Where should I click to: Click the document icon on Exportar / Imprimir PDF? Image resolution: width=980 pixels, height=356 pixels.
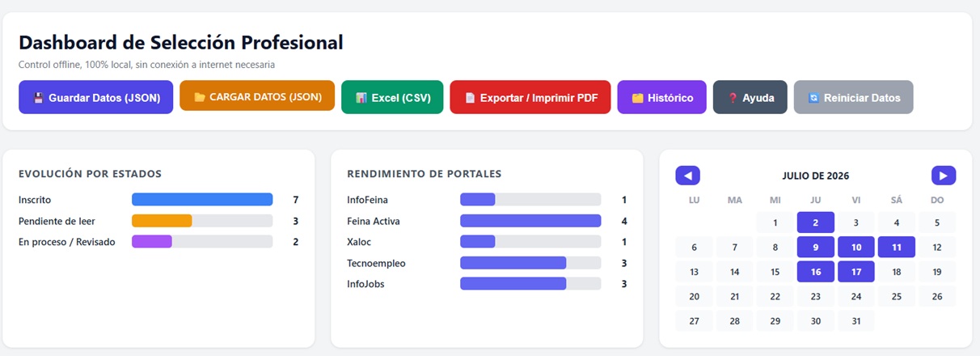pyautogui.click(x=470, y=98)
